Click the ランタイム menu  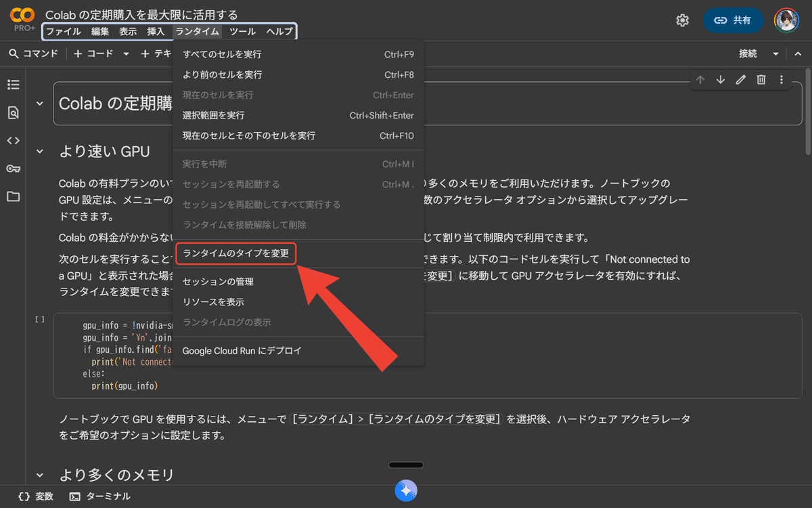point(197,31)
